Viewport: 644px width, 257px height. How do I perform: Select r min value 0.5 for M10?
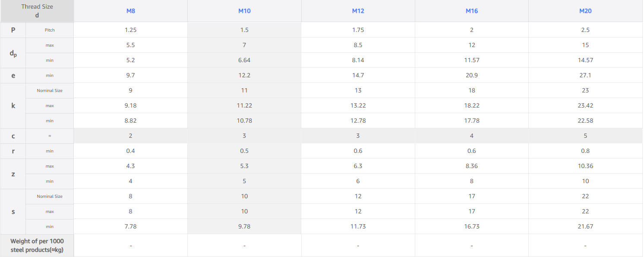tap(244, 151)
